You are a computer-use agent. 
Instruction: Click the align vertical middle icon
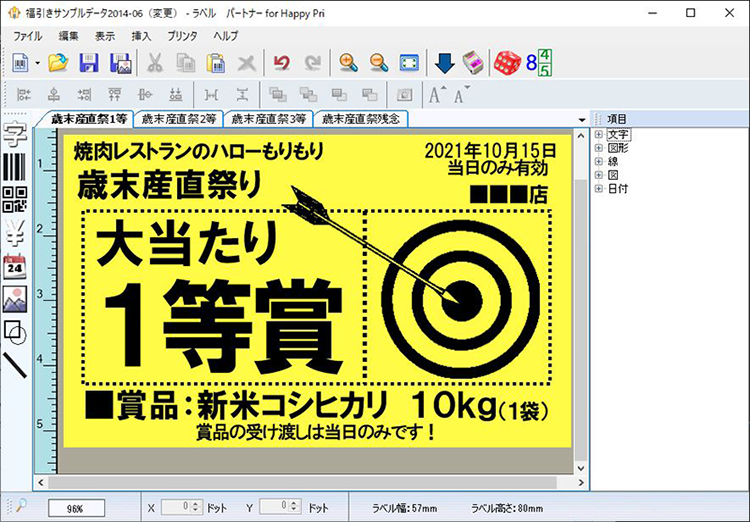coord(145,95)
